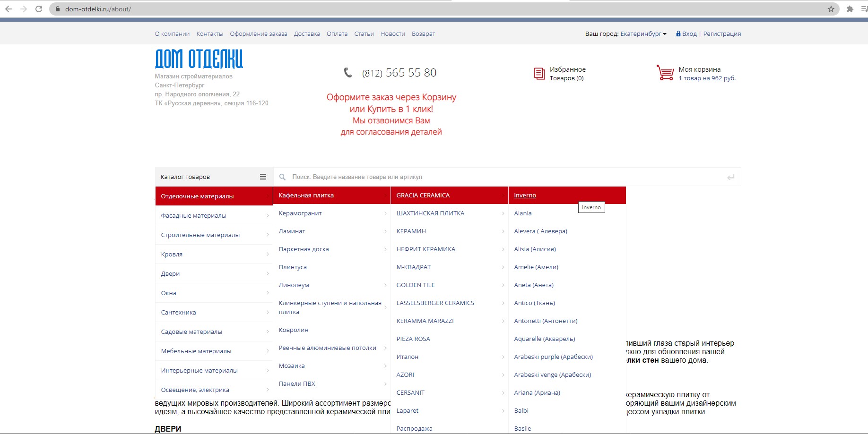Click the Регистрация link

722,34
